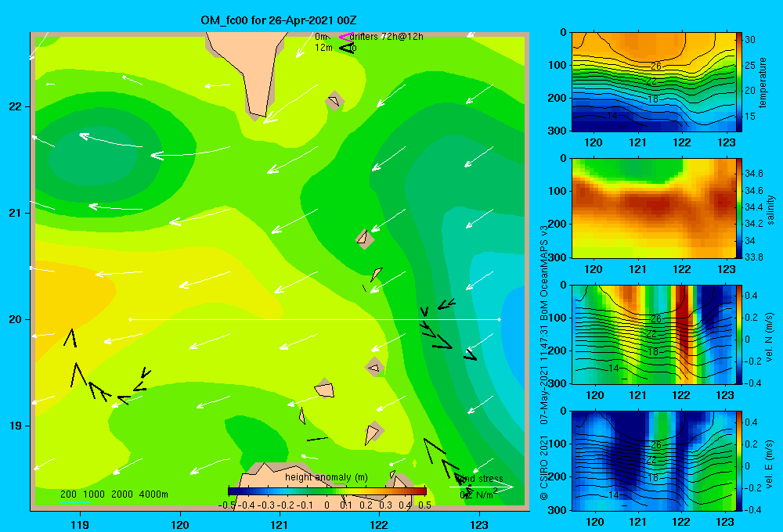Click the vertical "temperature" axis label
The width and height of the screenshot is (783, 532).
pos(763,82)
